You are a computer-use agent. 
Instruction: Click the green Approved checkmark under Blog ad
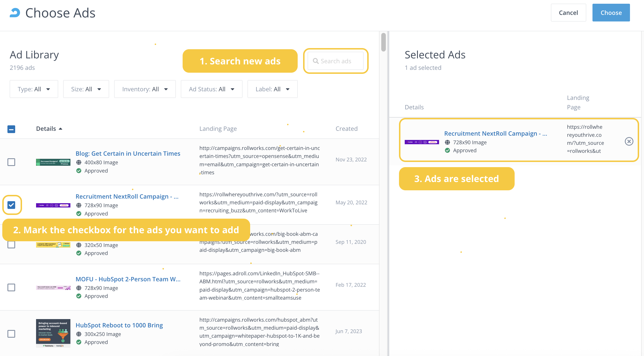coord(79,171)
